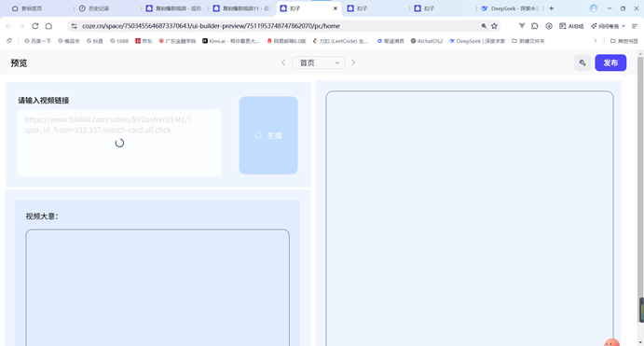
Task: Open the 问问夸克 dropdown in toolbar
Action: click(x=608, y=26)
